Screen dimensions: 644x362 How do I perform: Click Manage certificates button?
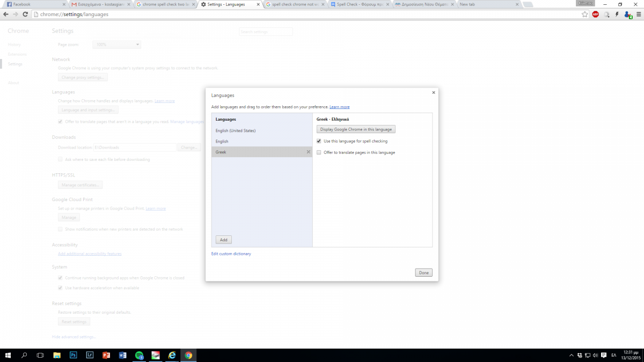[x=80, y=185]
